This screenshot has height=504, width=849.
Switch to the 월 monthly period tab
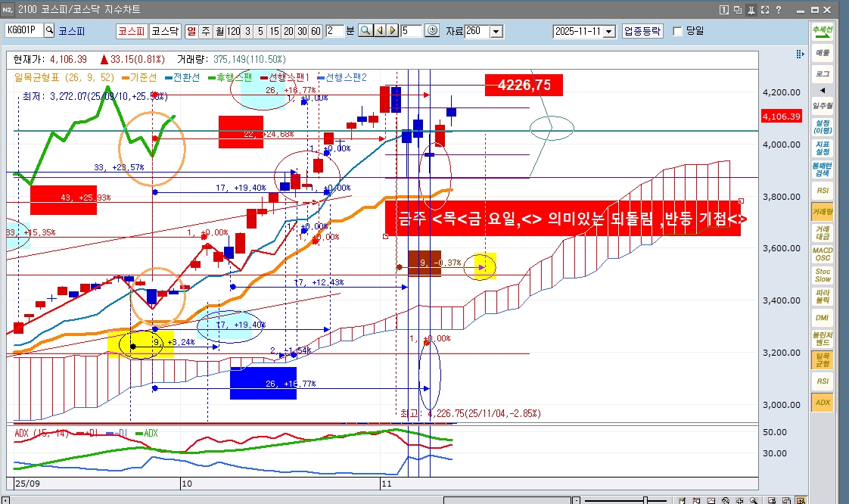(x=219, y=31)
